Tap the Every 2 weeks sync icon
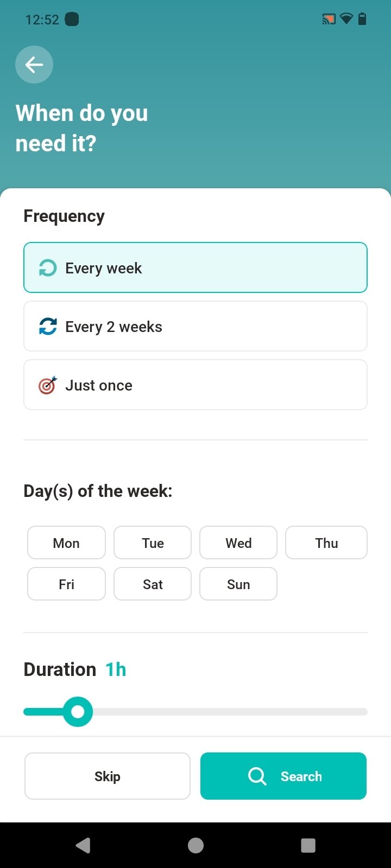Viewport: 391px width, 868px height. click(48, 327)
